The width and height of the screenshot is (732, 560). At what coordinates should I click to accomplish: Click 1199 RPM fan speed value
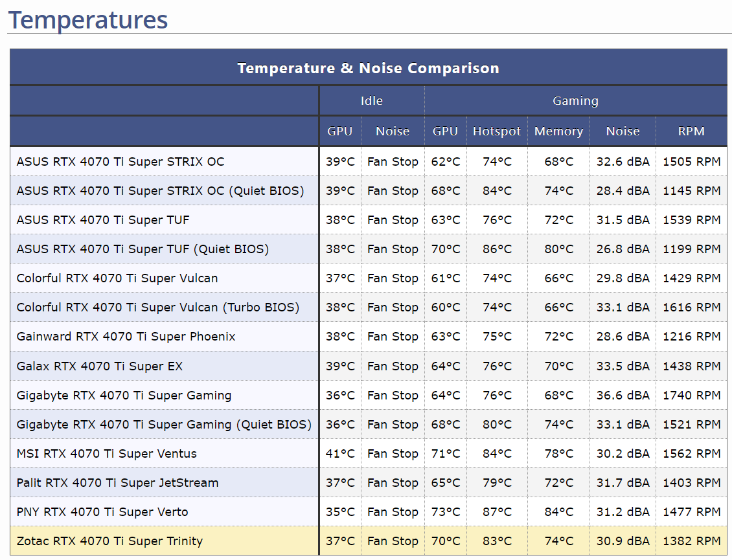tap(691, 249)
